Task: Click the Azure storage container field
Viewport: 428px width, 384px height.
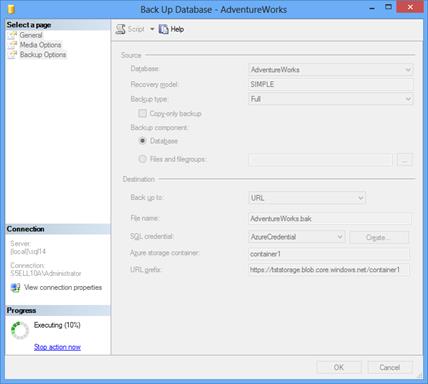Action: 329,254
